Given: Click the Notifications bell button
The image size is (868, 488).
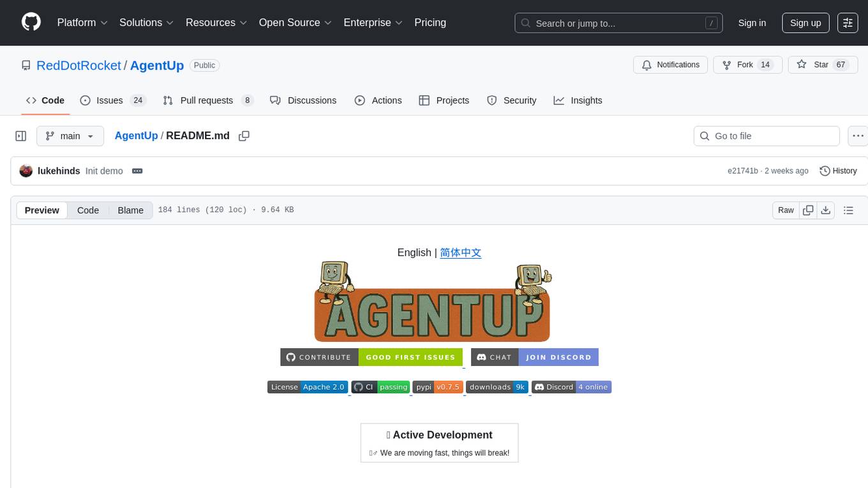Looking at the screenshot, I should (671, 65).
